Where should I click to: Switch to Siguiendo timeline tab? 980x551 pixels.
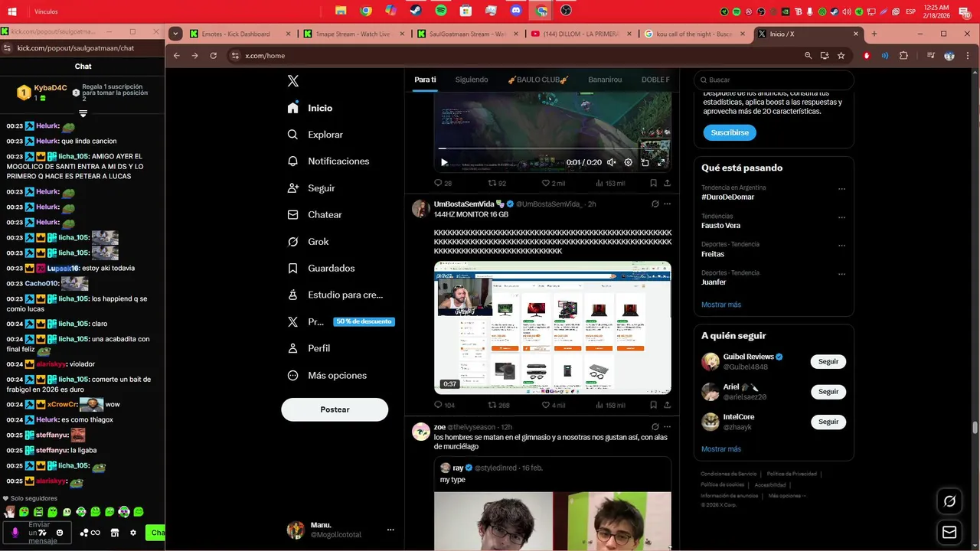tap(472, 80)
